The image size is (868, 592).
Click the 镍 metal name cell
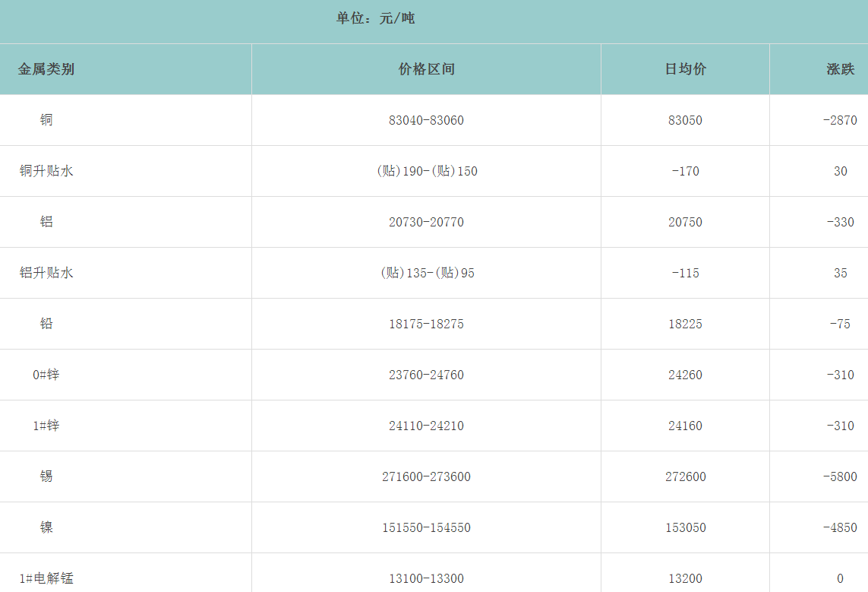pos(46,527)
